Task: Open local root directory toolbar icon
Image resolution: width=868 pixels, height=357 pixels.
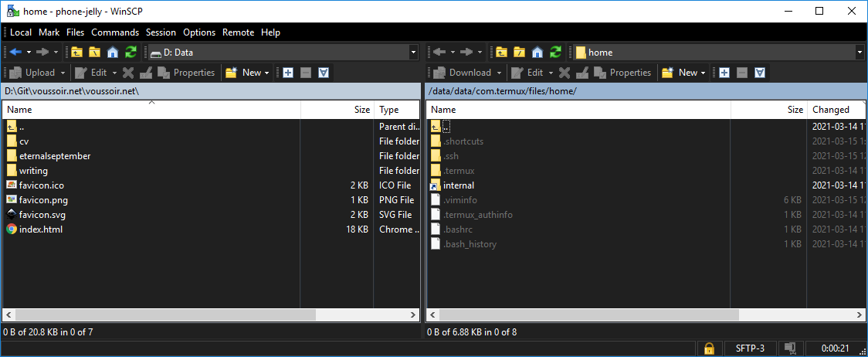Action: (95, 52)
